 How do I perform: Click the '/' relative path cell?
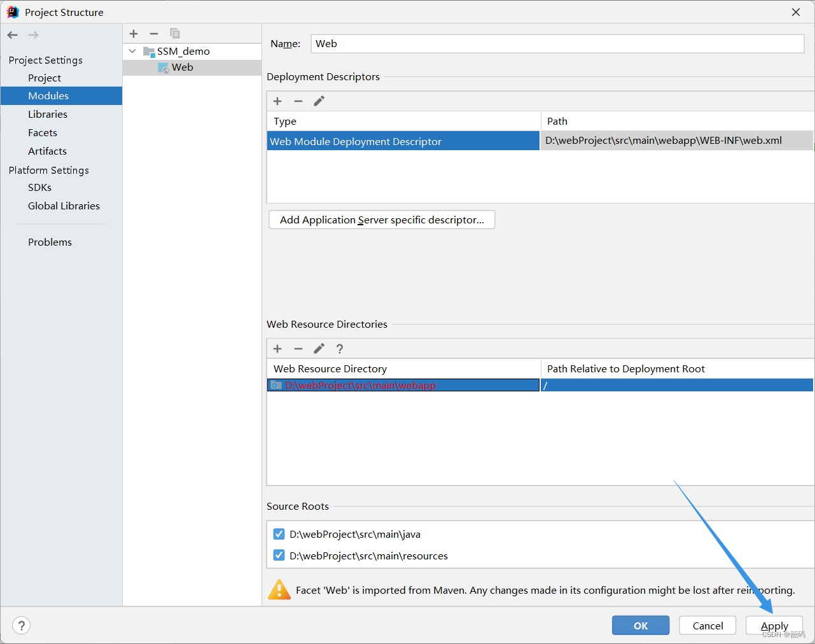click(x=677, y=385)
